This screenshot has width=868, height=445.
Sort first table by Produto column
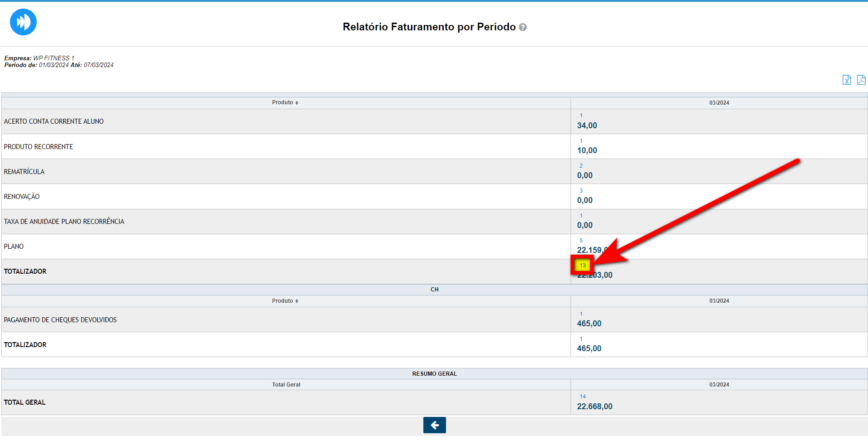click(x=285, y=103)
